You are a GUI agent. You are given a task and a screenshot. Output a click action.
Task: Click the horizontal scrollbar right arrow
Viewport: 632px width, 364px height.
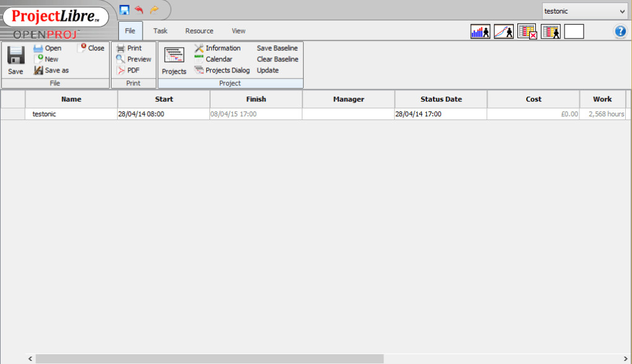(x=626, y=359)
